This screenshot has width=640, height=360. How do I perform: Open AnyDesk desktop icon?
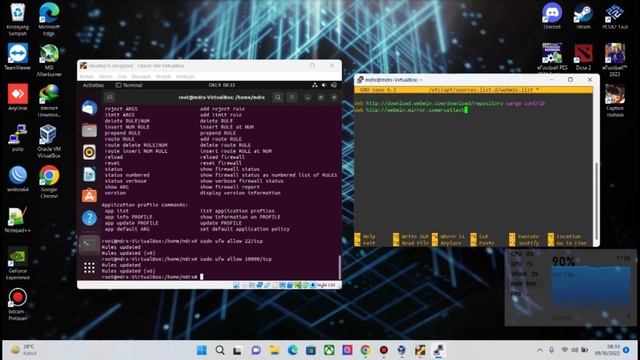(x=18, y=97)
